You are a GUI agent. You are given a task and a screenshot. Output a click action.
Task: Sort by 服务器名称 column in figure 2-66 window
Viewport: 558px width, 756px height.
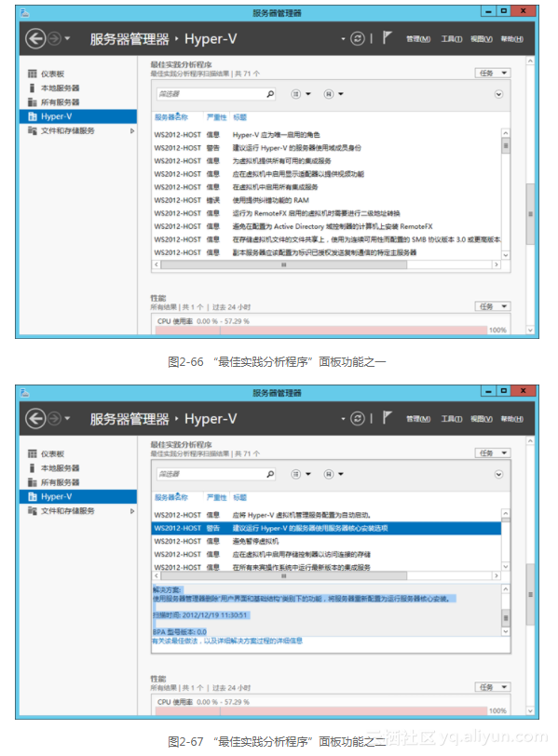coord(171,117)
